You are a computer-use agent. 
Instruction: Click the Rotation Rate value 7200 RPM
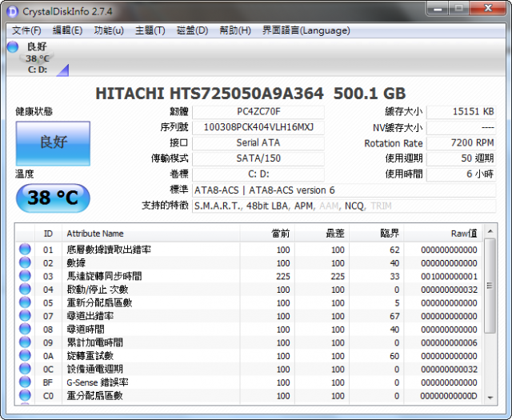462,142
